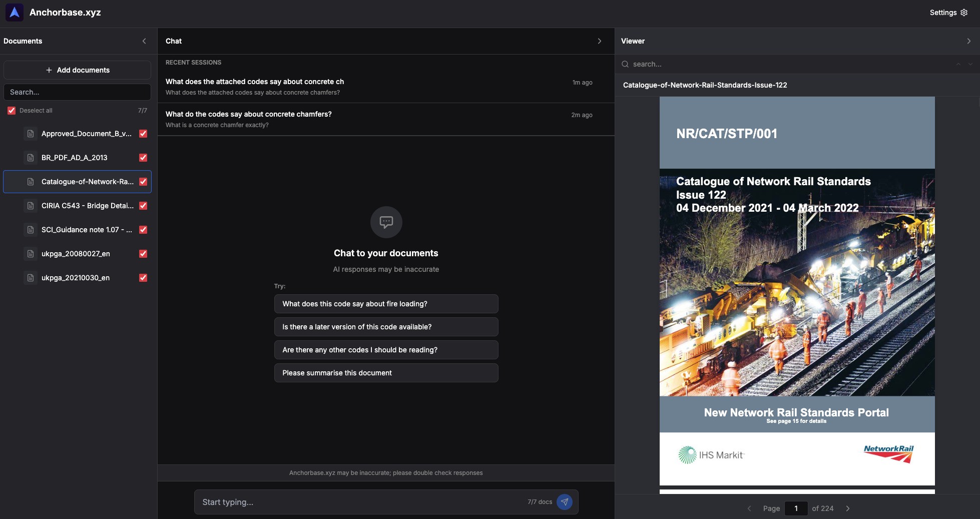Image resolution: width=980 pixels, height=519 pixels.
Task: Click the Anchorbase logo icon
Action: click(x=15, y=13)
